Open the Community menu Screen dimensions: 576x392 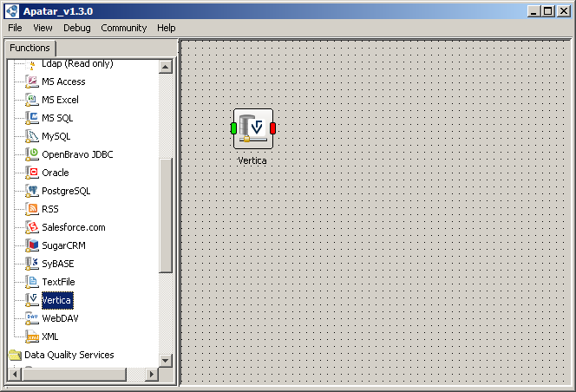pyautogui.click(x=124, y=28)
